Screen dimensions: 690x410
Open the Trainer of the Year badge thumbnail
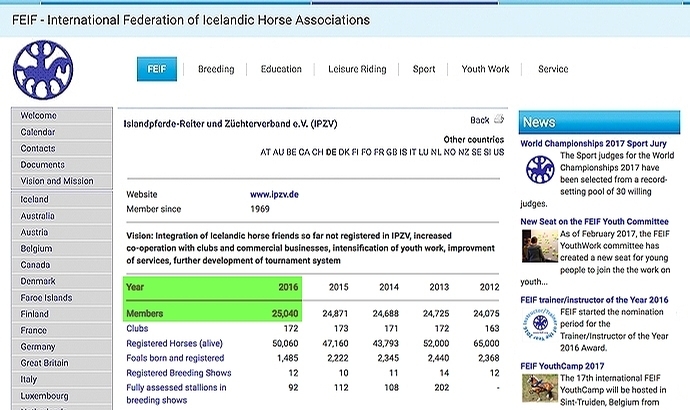pos(540,324)
